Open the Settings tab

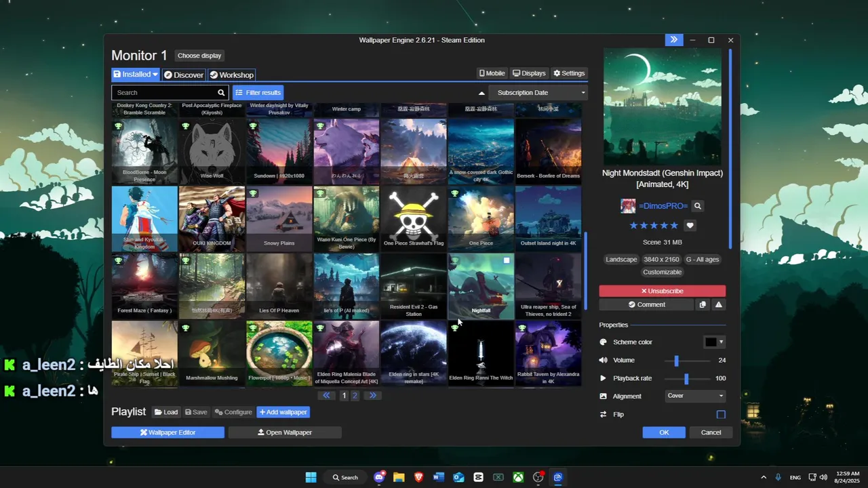coord(569,73)
